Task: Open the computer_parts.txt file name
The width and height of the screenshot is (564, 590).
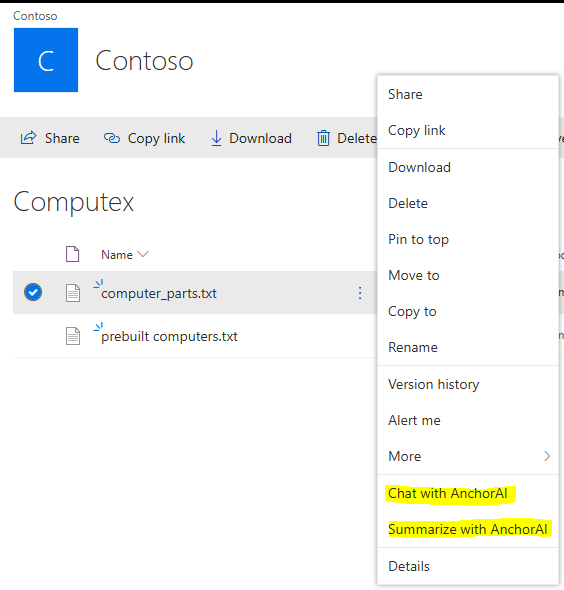Action: point(159,293)
